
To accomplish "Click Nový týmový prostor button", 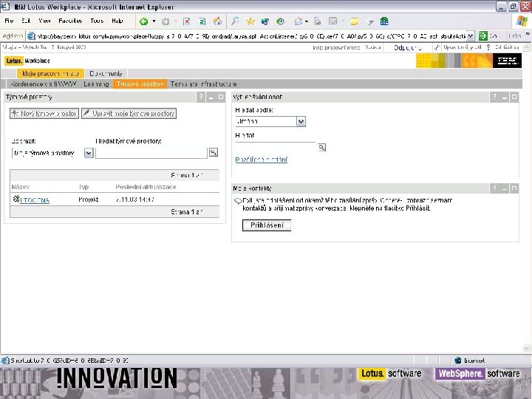I will [44, 114].
